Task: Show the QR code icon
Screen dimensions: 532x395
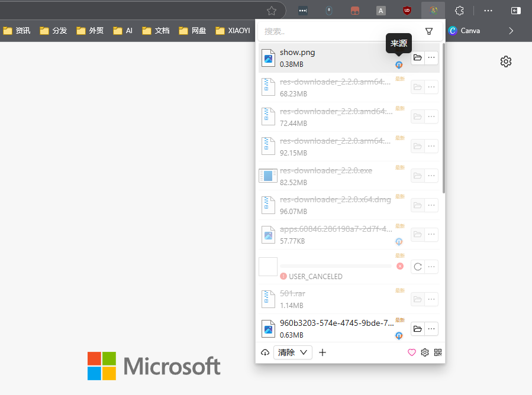Action: [438, 352]
